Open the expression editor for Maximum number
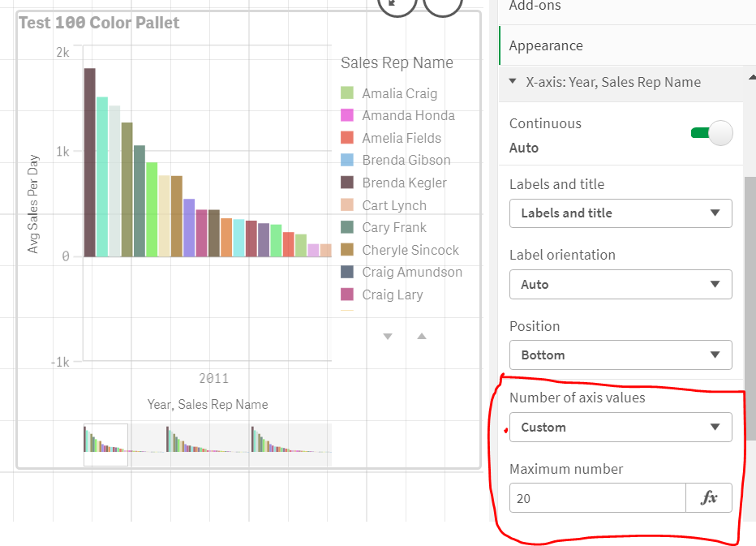Viewport: 756px width, 546px height. 710,497
